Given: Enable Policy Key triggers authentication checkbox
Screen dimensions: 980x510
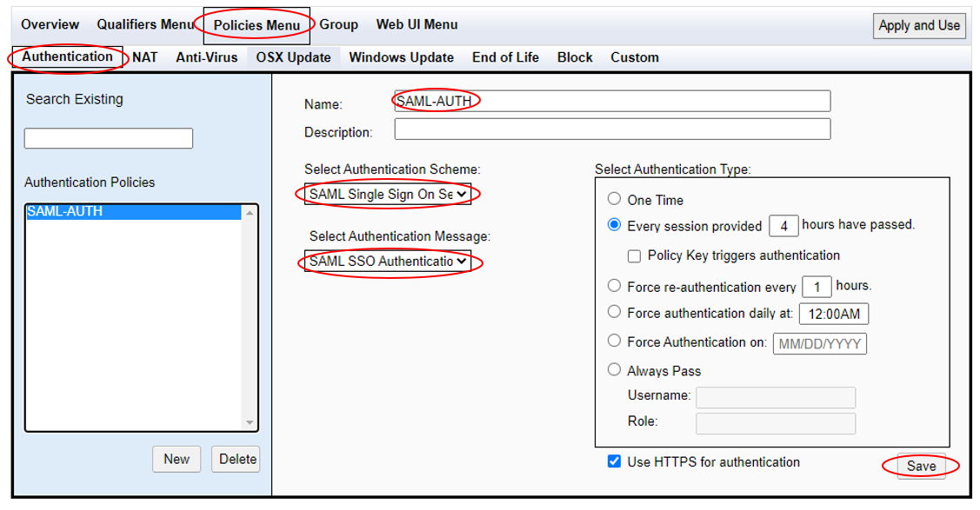Looking at the screenshot, I should tap(635, 256).
